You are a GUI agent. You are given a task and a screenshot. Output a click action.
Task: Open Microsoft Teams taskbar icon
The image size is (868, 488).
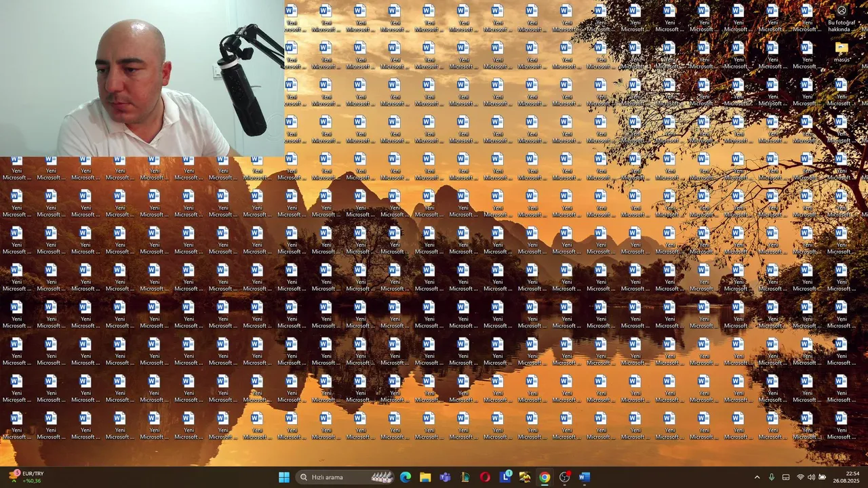pos(445,477)
